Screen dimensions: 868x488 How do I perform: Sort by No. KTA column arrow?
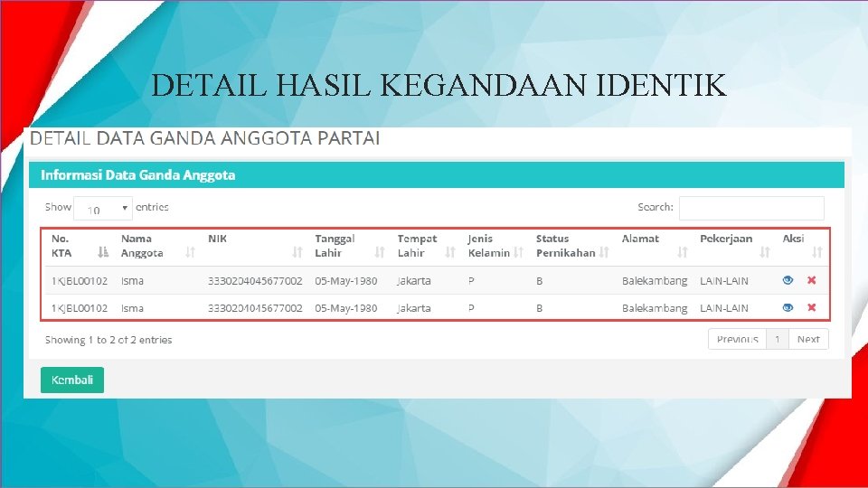pyautogui.click(x=103, y=252)
